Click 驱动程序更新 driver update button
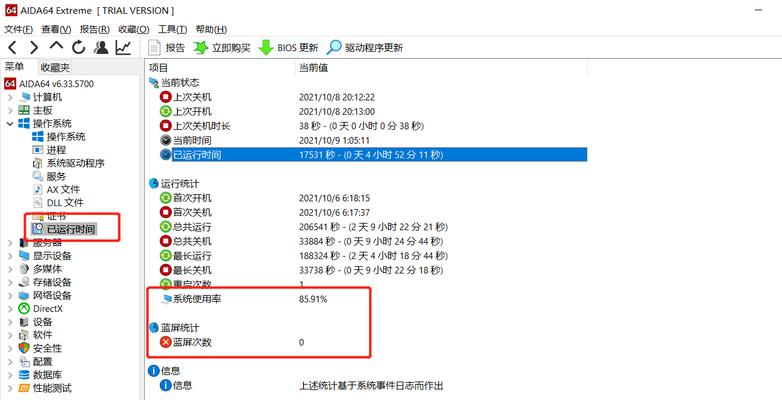Viewport: 782px width, 400px height. [365, 48]
